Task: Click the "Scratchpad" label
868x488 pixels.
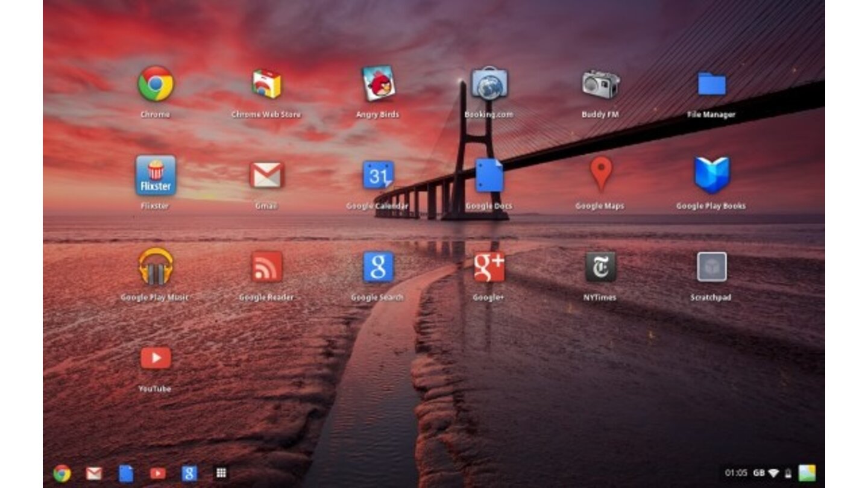Action: click(x=711, y=298)
